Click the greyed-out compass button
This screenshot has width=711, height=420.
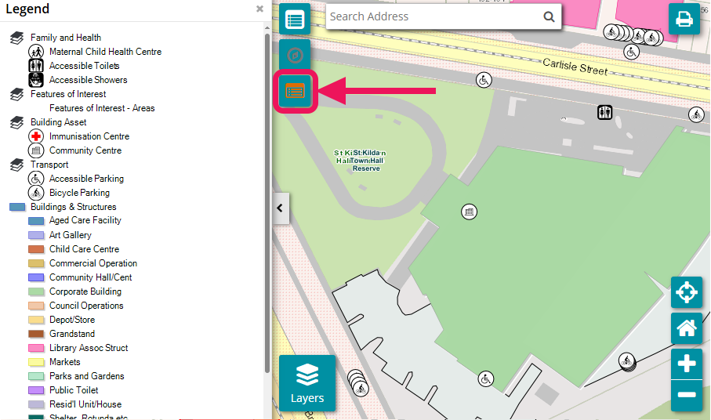[295, 55]
